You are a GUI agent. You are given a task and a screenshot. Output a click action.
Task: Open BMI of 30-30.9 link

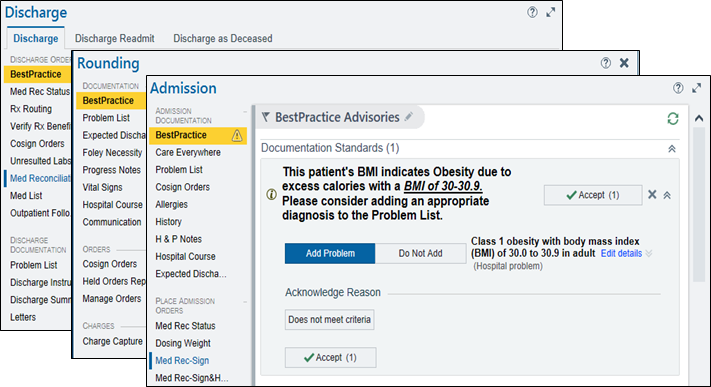tap(443, 186)
